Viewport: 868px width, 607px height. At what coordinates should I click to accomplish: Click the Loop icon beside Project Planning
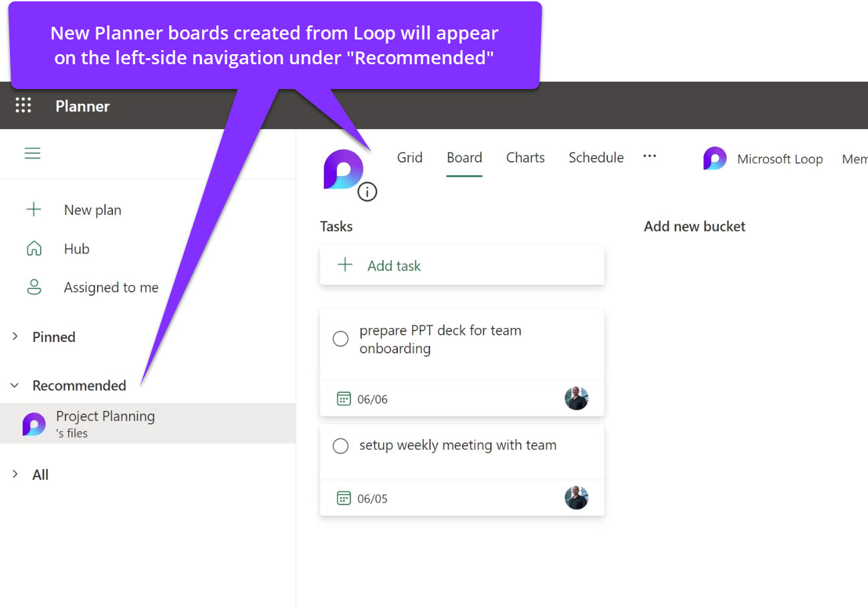(34, 424)
